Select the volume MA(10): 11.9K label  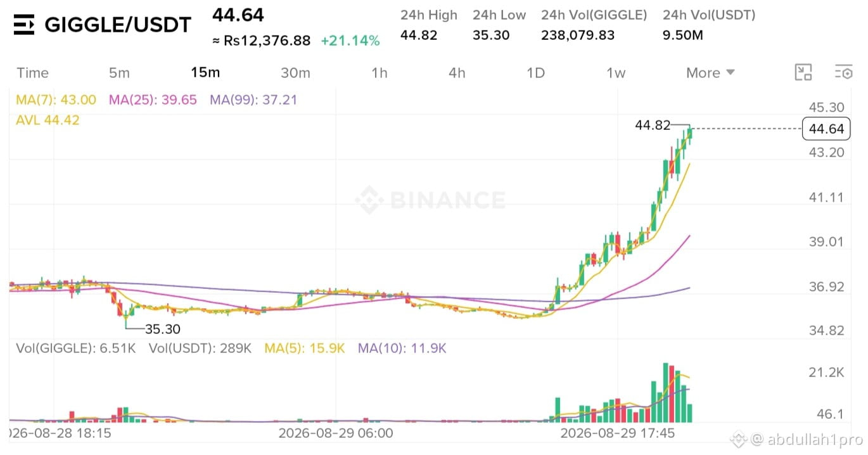click(x=402, y=348)
